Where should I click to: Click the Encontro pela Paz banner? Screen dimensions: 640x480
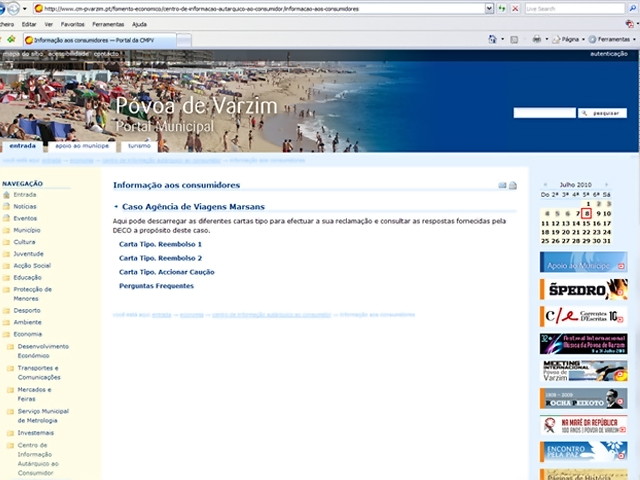(x=583, y=452)
